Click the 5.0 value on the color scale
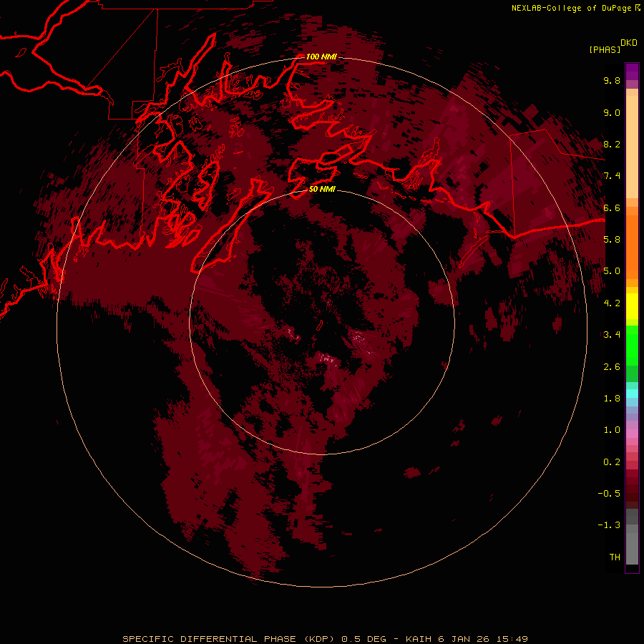Screen dimensions: 644x644 pyautogui.click(x=612, y=271)
